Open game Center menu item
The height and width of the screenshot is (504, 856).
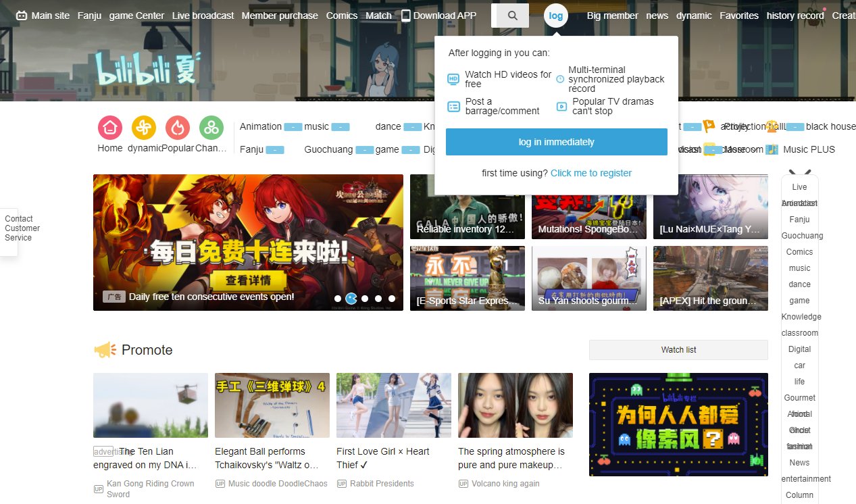[136, 16]
